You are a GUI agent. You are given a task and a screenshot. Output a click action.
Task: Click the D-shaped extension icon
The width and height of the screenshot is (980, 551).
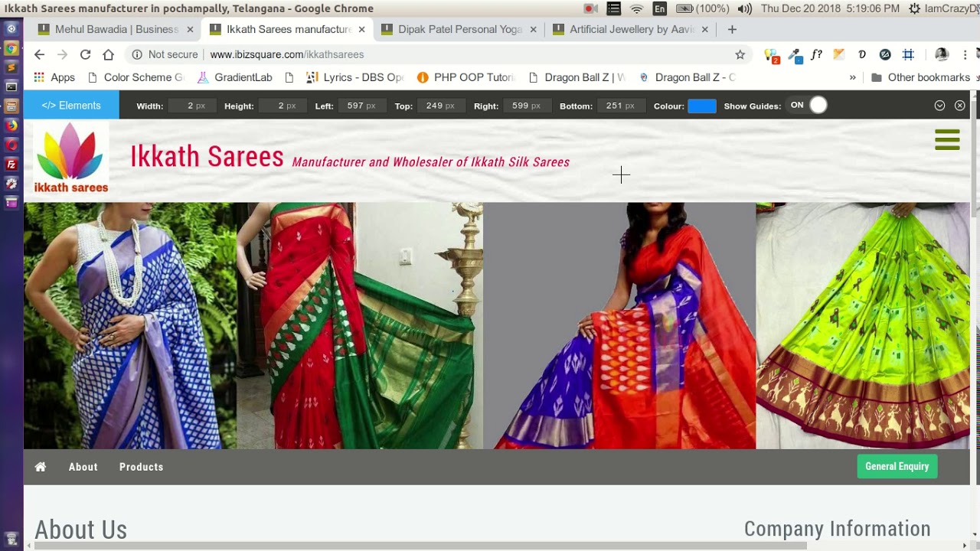pos(862,54)
